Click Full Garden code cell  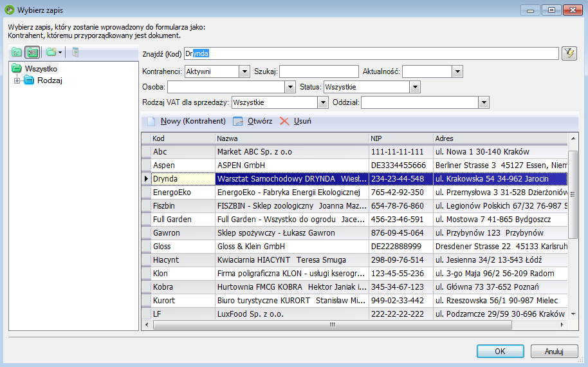pyautogui.click(x=183, y=219)
